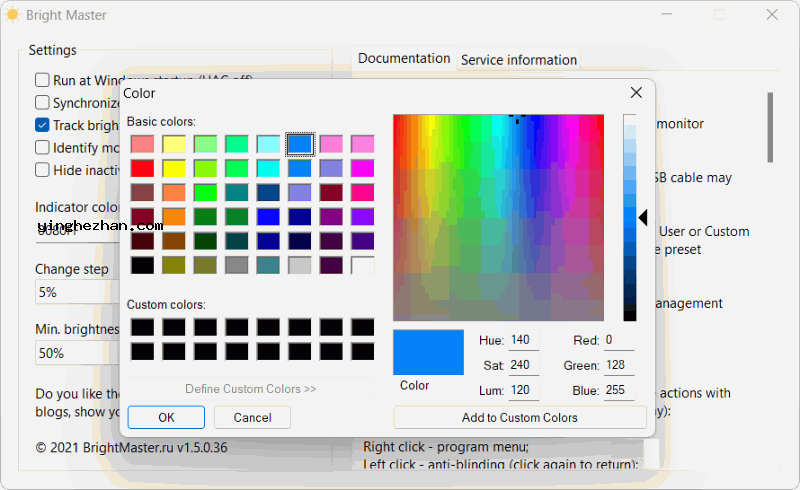Screen dimensions: 800x490
Task: Click the Red value field
Action: 619,340
